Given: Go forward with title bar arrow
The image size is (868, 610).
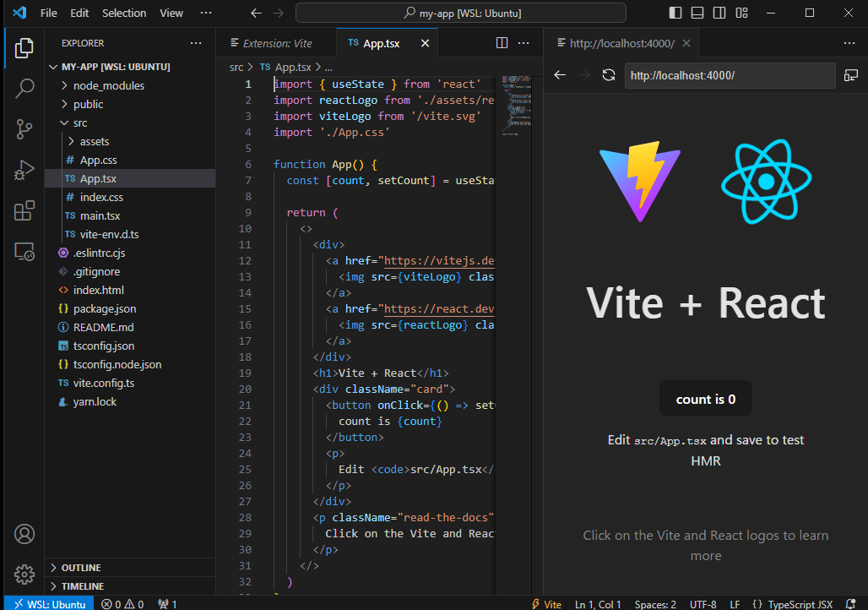Looking at the screenshot, I should pos(278,13).
